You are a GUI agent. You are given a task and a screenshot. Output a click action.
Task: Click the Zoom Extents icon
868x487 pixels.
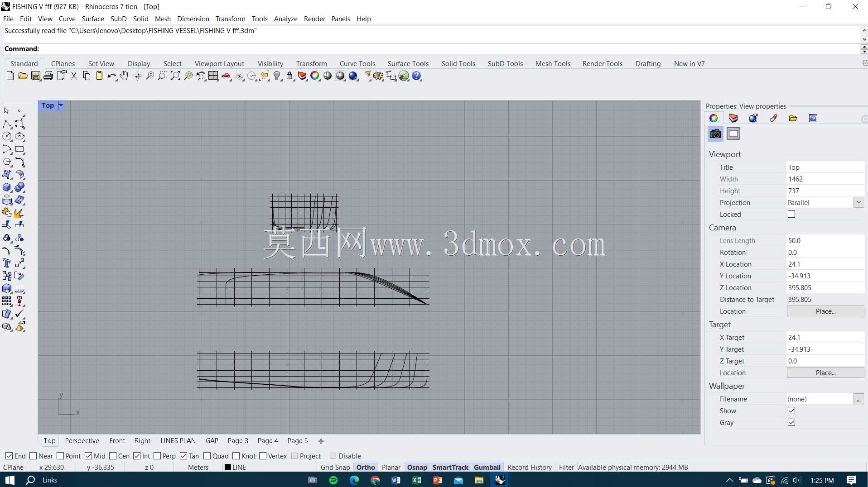tap(175, 76)
